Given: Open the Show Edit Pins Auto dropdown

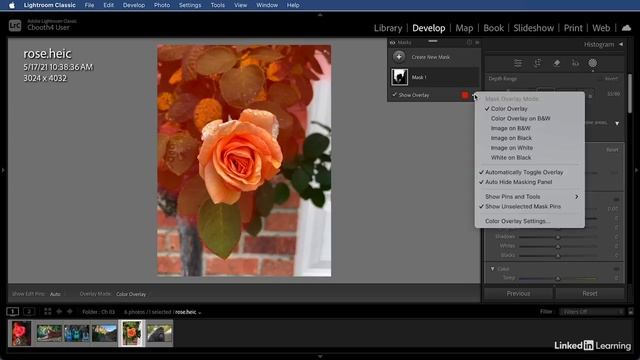Looking at the screenshot, I should (x=55, y=294).
